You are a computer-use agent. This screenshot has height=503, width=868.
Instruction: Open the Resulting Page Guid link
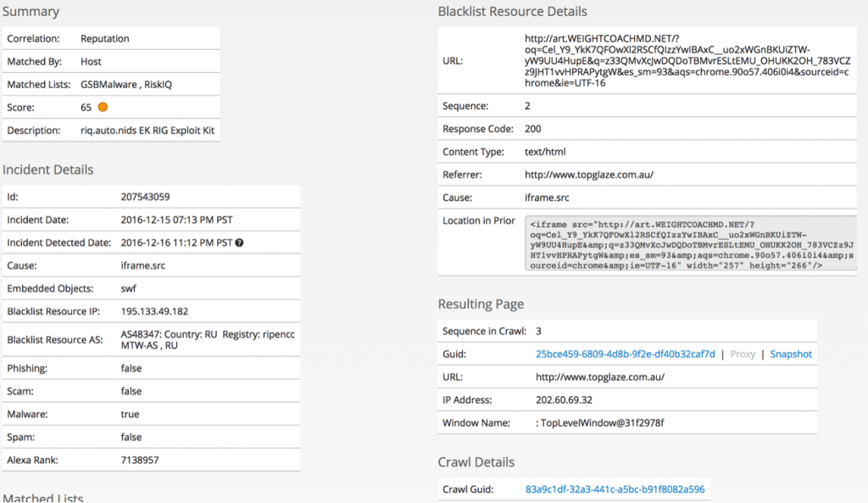pos(625,354)
